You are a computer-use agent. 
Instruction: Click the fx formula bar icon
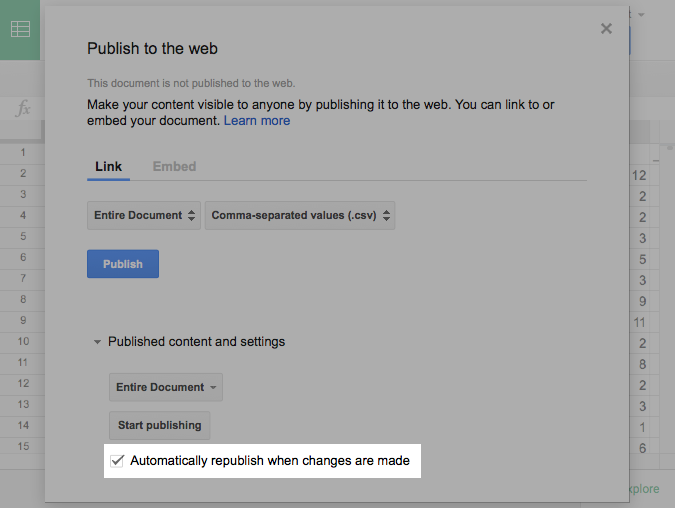tap(22, 109)
